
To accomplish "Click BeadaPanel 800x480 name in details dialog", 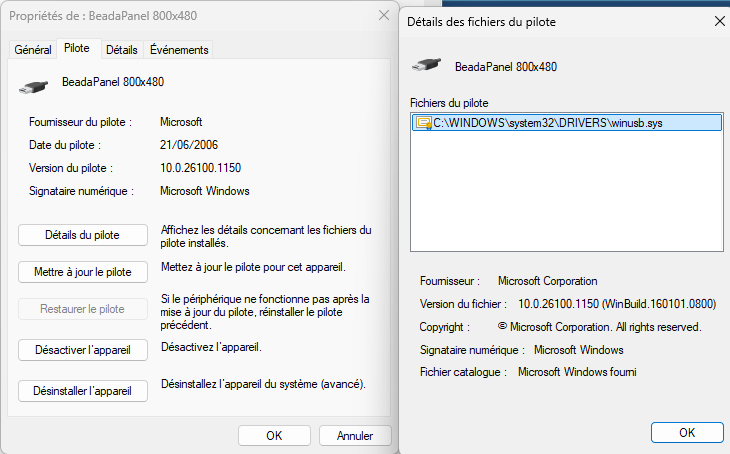I will point(506,67).
